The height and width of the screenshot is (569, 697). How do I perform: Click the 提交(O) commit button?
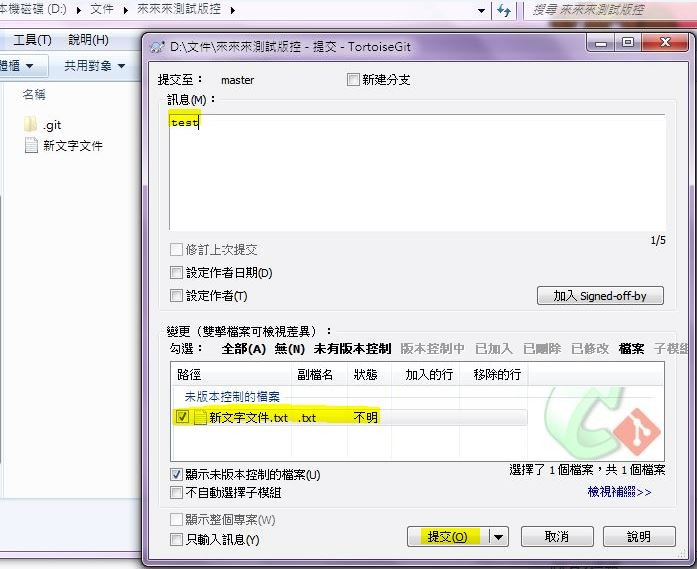coord(448,537)
